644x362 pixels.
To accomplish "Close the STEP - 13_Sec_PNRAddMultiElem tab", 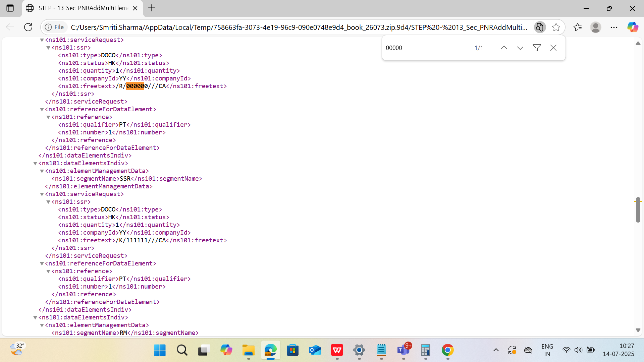I will coord(135,8).
